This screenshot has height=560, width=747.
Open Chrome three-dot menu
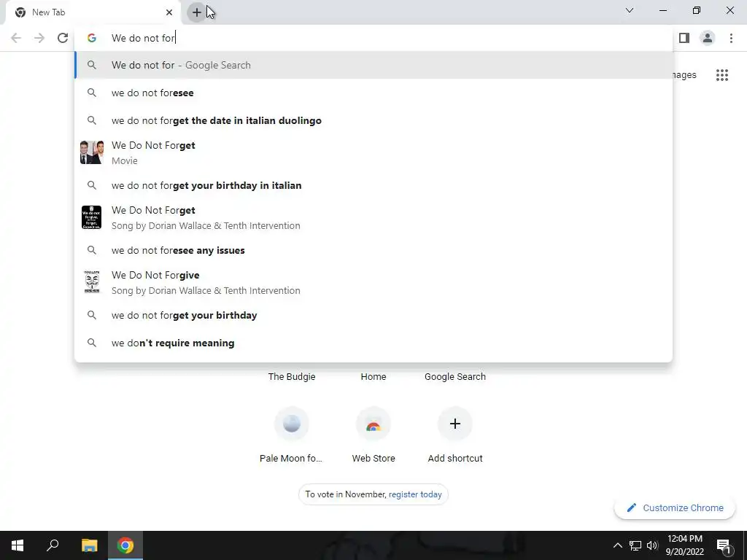click(x=731, y=38)
